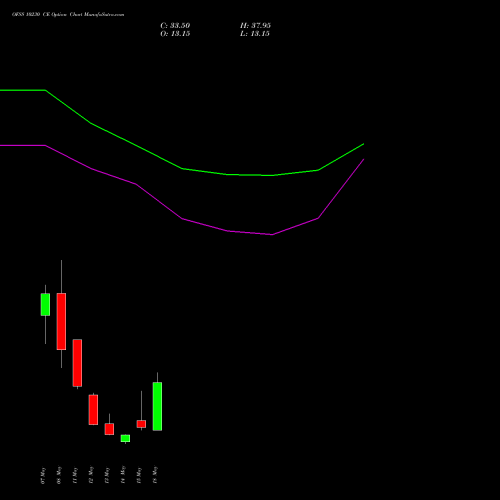Select the green candlestick for 07 May
Viewport: 500px width, 500px height.
[x=45, y=304]
